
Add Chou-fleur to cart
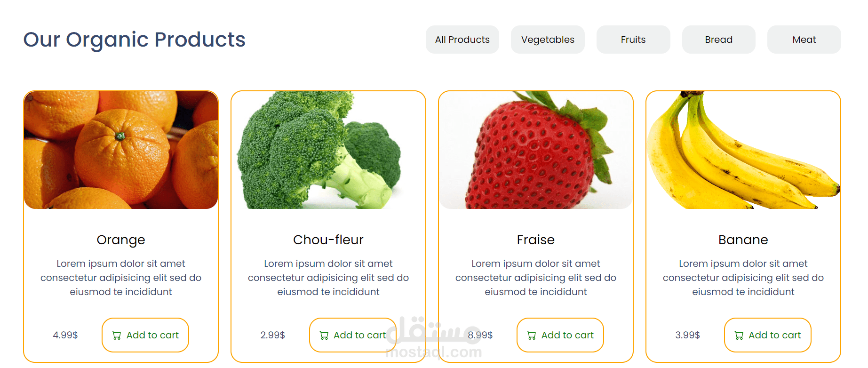click(x=353, y=335)
